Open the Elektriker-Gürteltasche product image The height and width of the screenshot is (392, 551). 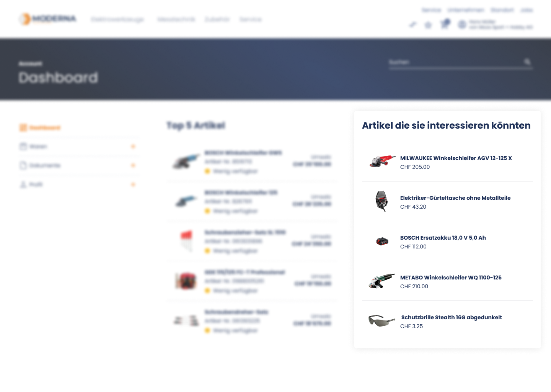(381, 201)
